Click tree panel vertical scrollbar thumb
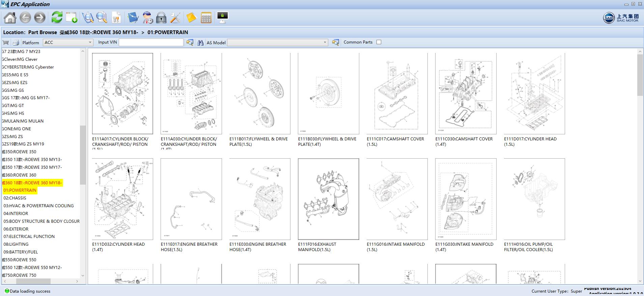This screenshot has width=644, height=296. (83, 155)
